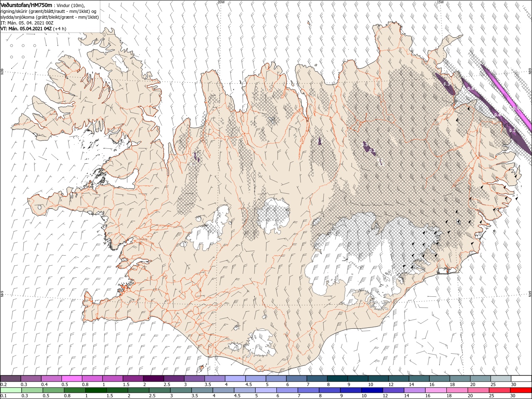This screenshot has height=399, width=532.
Task: Click the hot pink 20 swatch in lower scale
Action: pyautogui.click(x=478, y=390)
